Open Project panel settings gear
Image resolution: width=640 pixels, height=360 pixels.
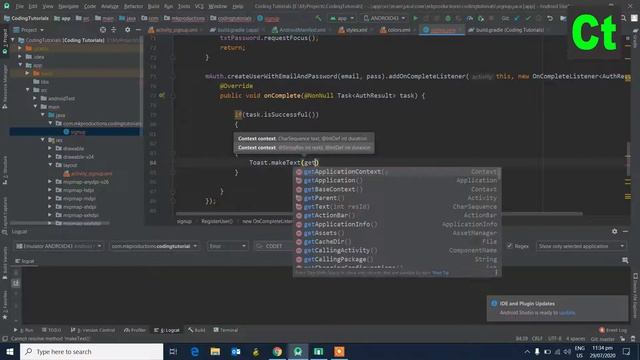click(127, 30)
